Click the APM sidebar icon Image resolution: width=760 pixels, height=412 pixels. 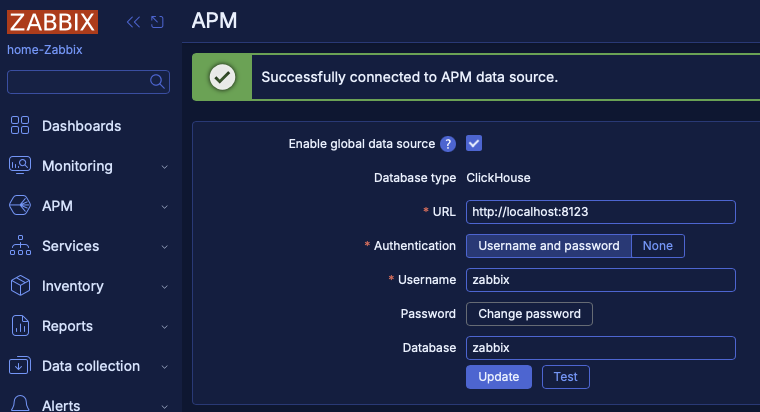pyautogui.click(x=20, y=205)
